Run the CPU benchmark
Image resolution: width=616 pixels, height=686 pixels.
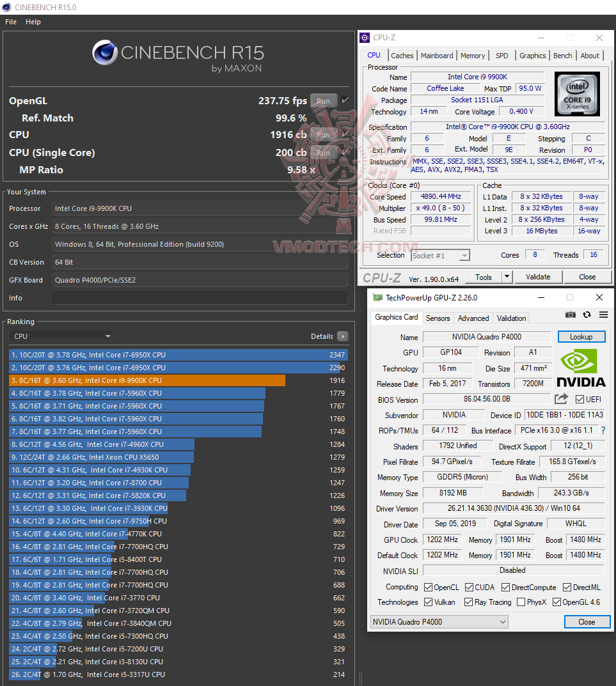point(323,135)
